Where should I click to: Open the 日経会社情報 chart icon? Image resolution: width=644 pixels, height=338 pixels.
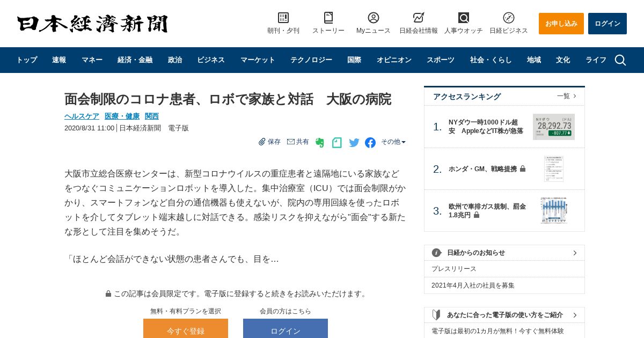tap(419, 18)
